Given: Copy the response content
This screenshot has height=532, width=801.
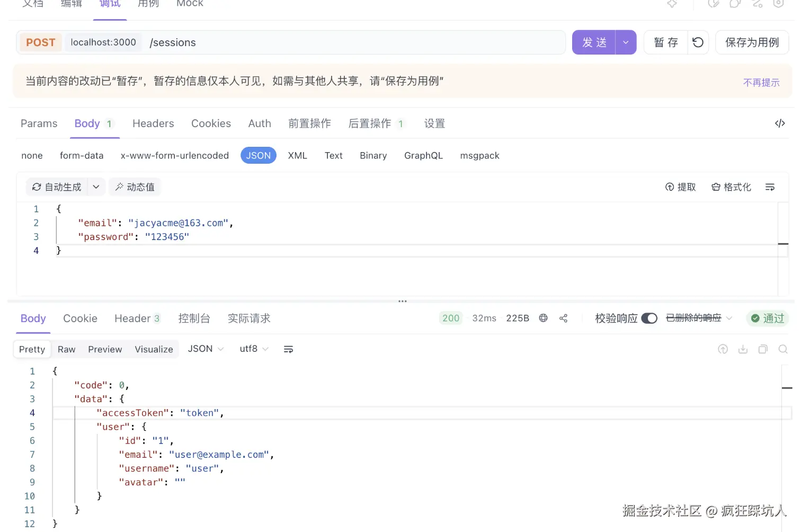Looking at the screenshot, I should click(x=763, y=349).
